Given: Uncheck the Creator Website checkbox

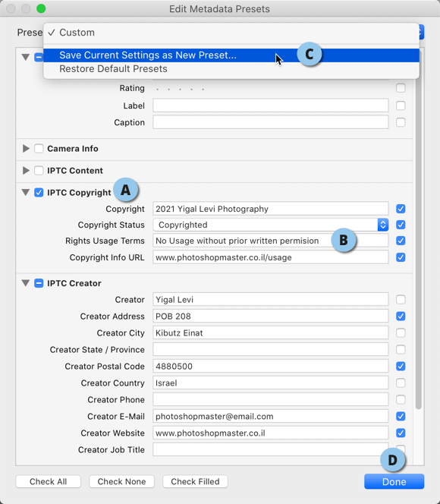Looking at the screenshot, I should (x=401, y=433).
